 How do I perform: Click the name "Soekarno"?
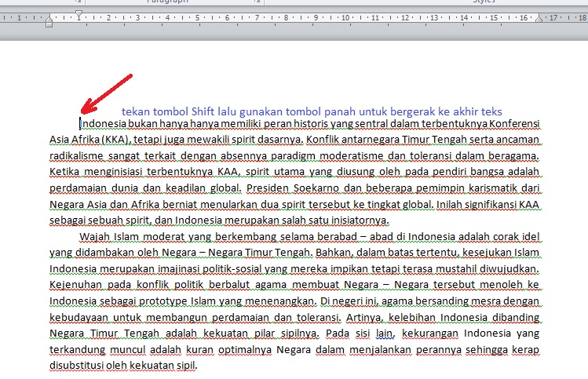[316, 188]
